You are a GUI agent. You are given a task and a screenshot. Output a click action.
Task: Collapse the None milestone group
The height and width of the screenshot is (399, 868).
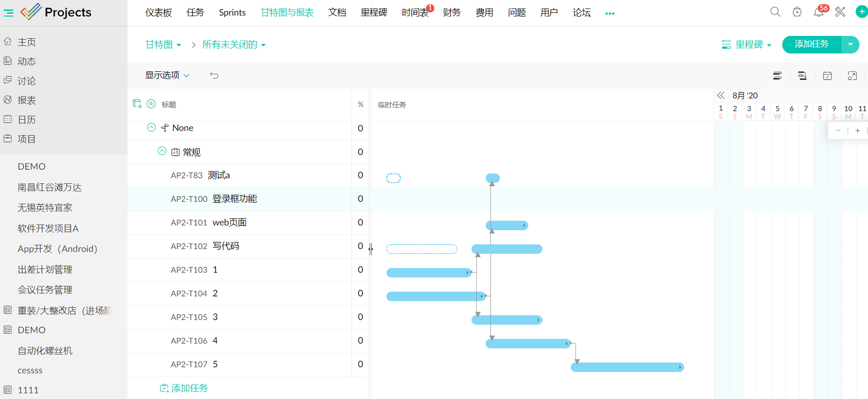tap(151, 127)
